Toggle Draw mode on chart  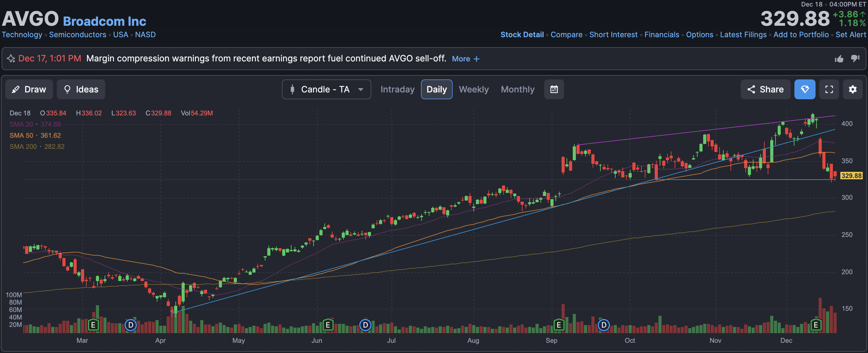pos(29,89)
